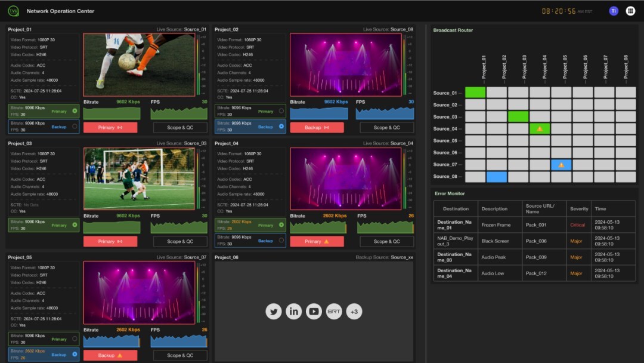Select the YouTube destination icon
644x363 pixels.
pos(314,312)
